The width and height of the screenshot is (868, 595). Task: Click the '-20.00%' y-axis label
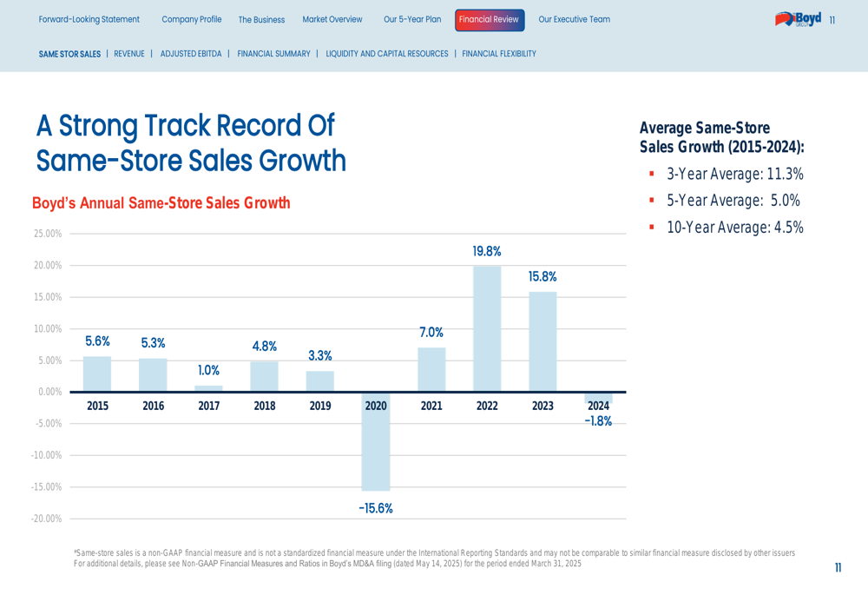click(47, 519)
